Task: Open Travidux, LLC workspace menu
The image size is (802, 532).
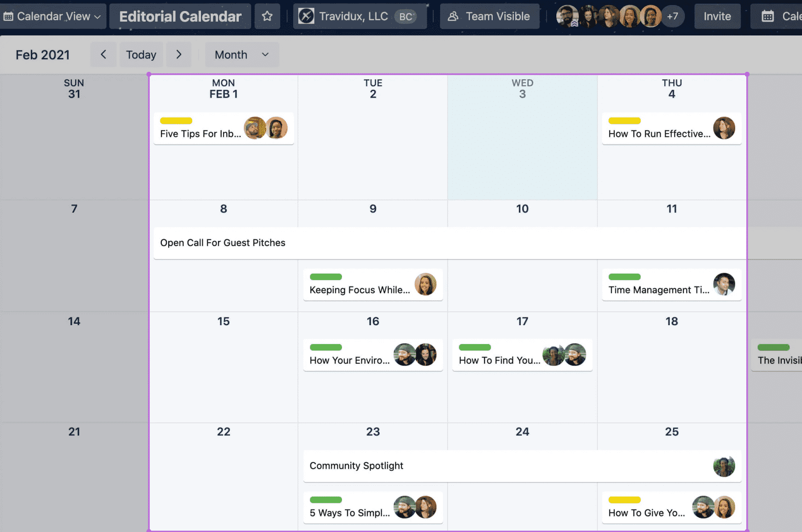Action: [x=354, y=17]
